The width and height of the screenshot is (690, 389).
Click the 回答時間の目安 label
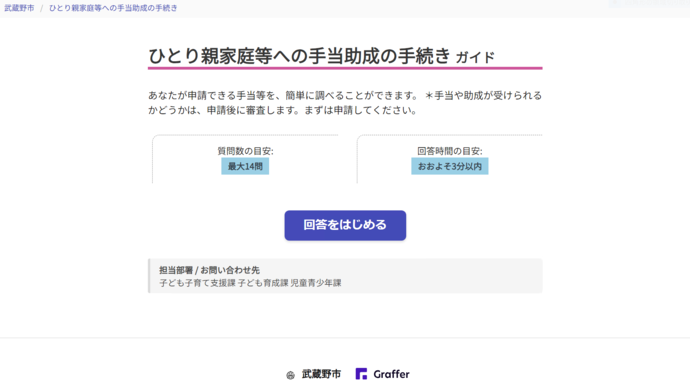[450, 151]
